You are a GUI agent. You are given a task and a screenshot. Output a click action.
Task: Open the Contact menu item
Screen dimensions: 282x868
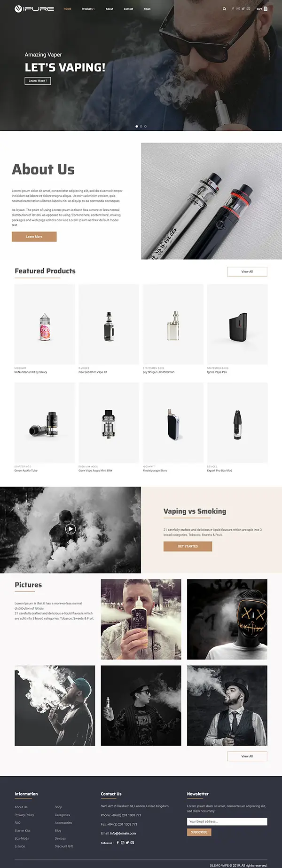[128, 8]
